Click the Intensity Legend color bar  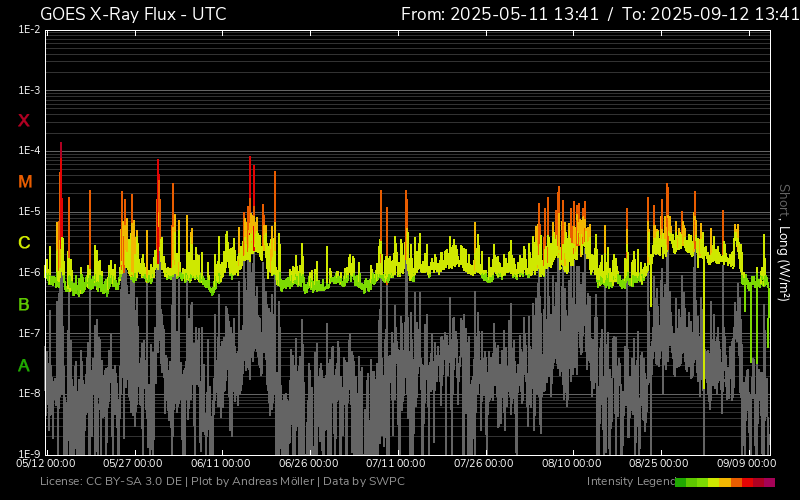coord(725,482)
